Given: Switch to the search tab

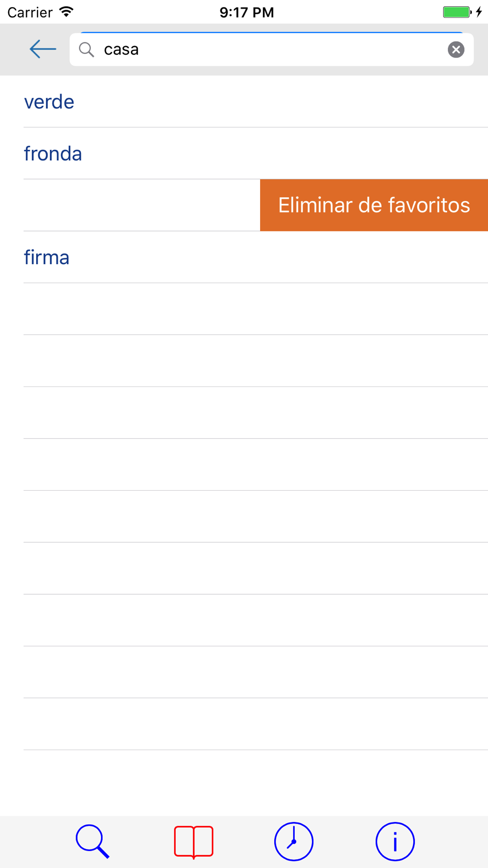Looking at the screenshot, I should pyautogui.click(x=93, y=842).
